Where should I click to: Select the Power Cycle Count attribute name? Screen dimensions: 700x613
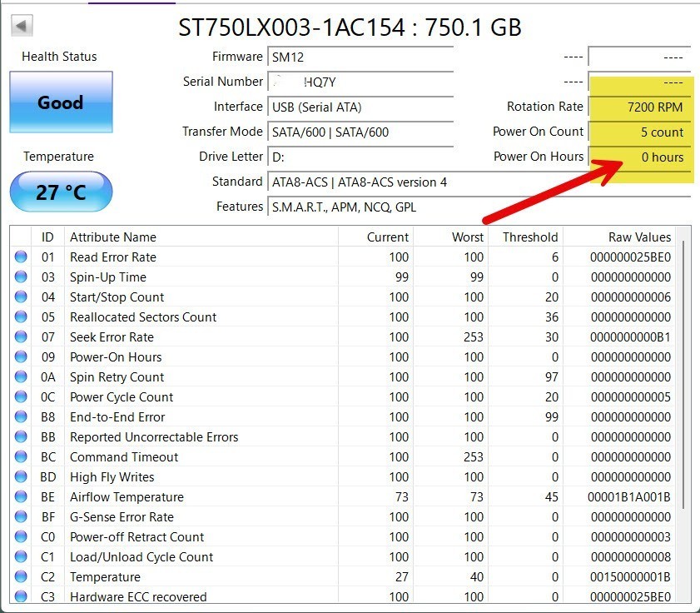122,396
